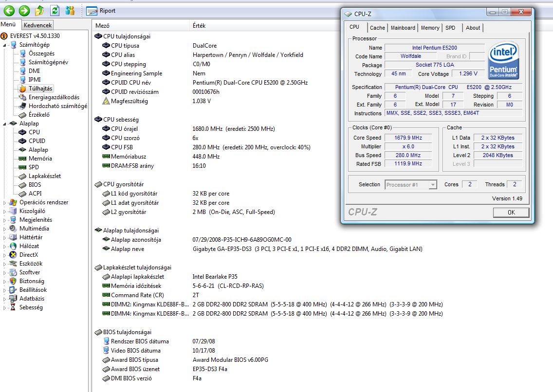Screen dimensions: 553x392
Task: Open the DMI tree item
Action: pyautogui.click(x=34, y=71)
